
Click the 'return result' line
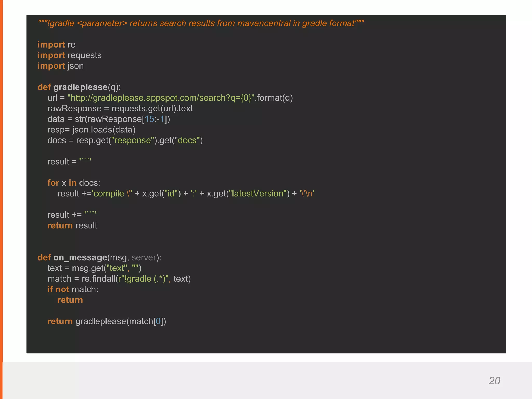click(x=72, y=225)
